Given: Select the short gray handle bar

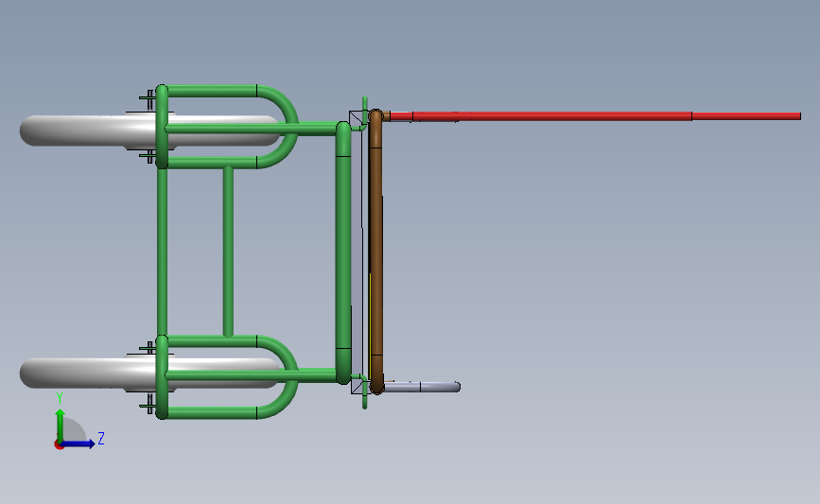Looking at the screenshot, I should (x=422, y=387).
